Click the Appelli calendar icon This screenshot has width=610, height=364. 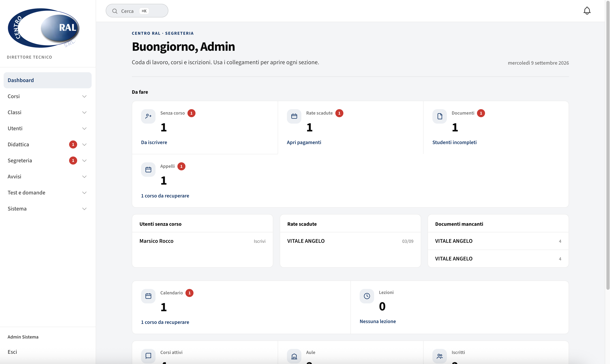point(148,170)
